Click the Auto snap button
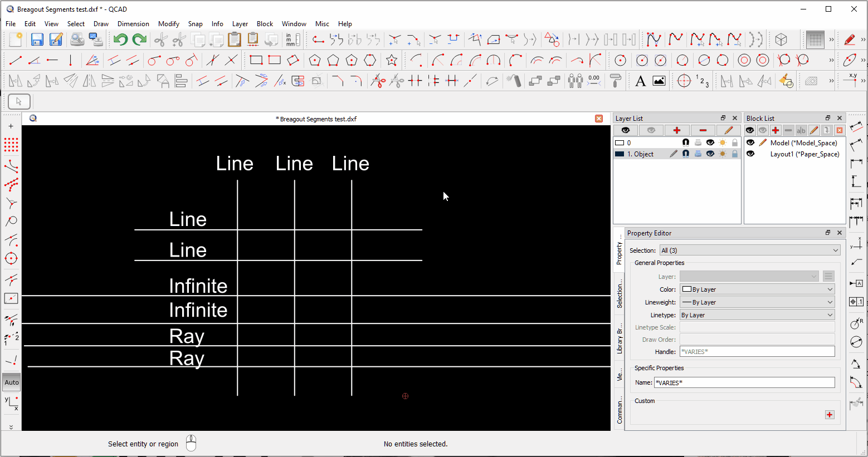The image size is (868, 457). 12,382
